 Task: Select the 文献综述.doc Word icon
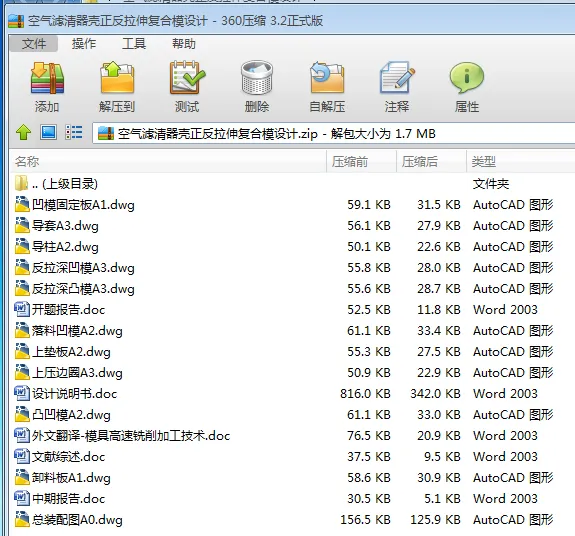click(x=22, y=456)
